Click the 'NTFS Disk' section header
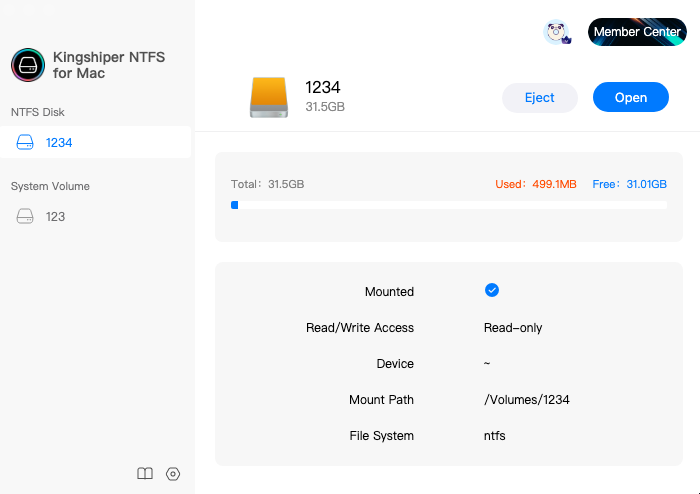 (x=38, y=112)
